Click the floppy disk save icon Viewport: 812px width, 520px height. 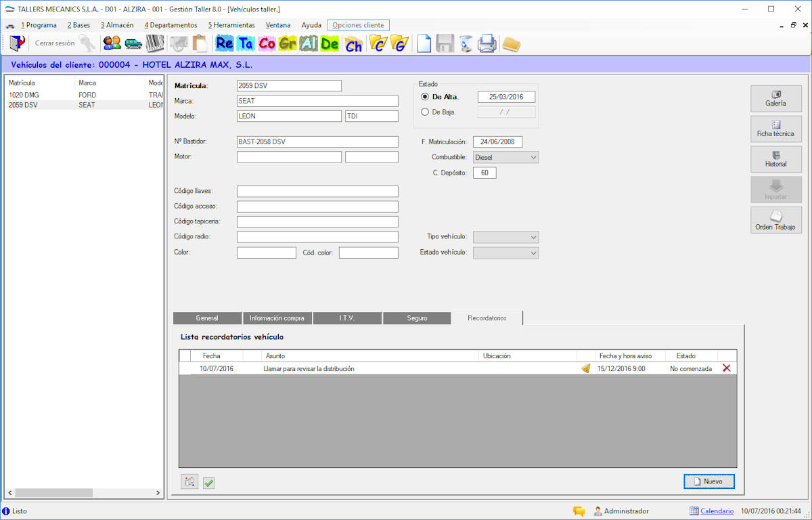pyautogui.click(x=445, y=43)
